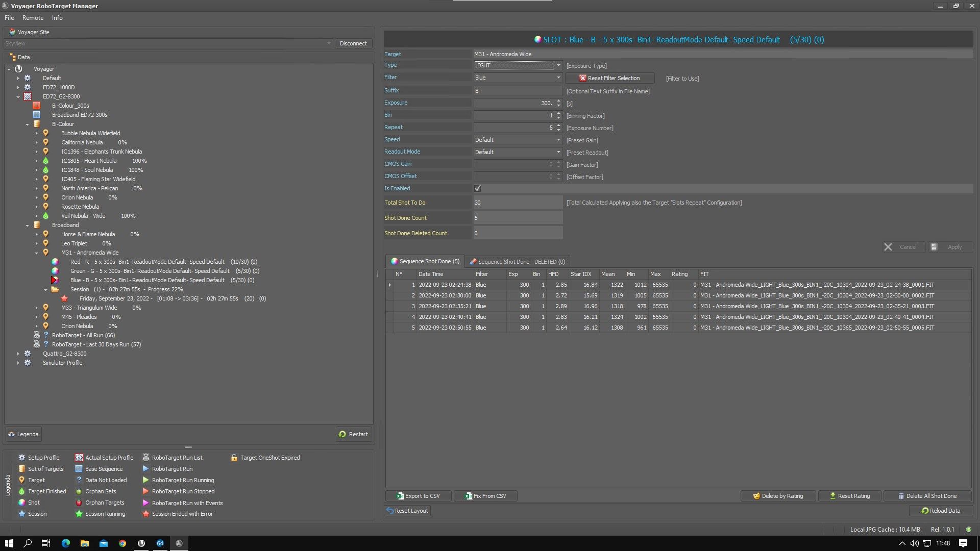Viewport: 980px width, 551px height.
Task: Click the Legenda toggle button
Action: pos(23,434)
